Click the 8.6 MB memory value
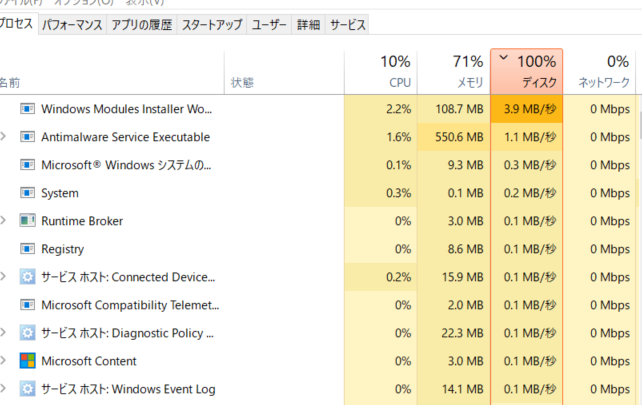This screenshot has height=405, width=642. coord(466,249)
